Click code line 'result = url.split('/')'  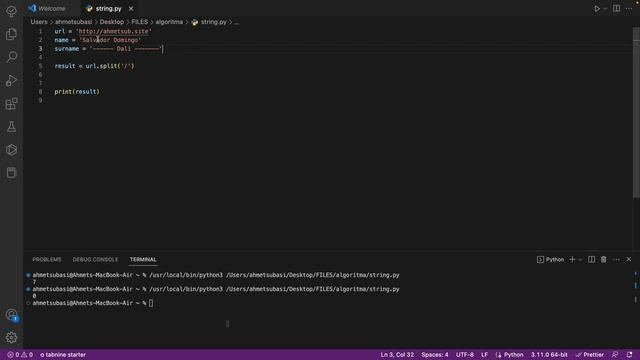pyautogui.click(x=94, y=66)
